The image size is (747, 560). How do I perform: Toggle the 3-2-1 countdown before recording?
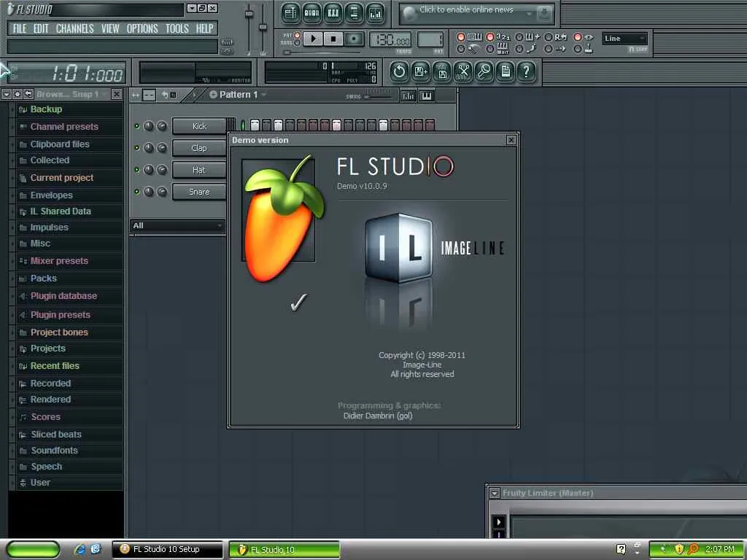pos(489,37)
